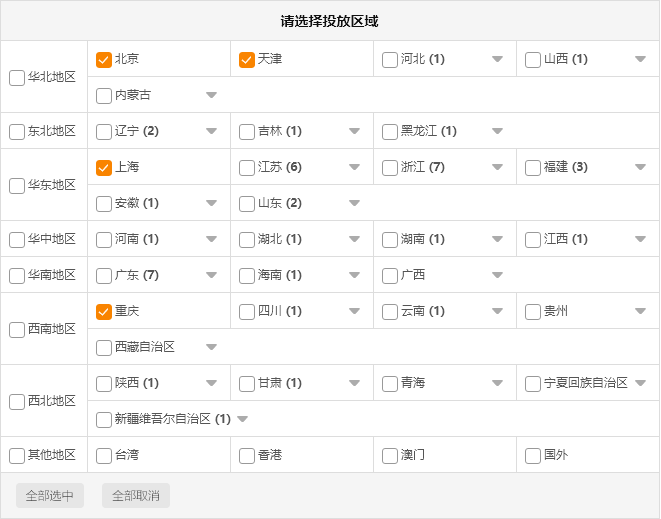
Task: Expand the 陕西 dropdown arrow
Action: click(211, 383)
